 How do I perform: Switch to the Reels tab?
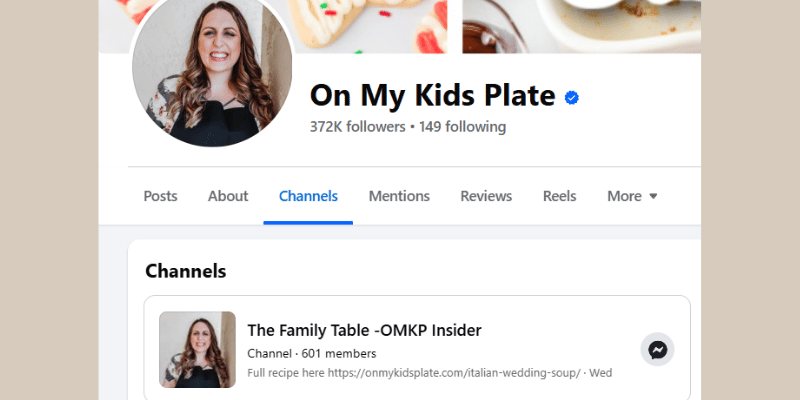tap(560, 196)
